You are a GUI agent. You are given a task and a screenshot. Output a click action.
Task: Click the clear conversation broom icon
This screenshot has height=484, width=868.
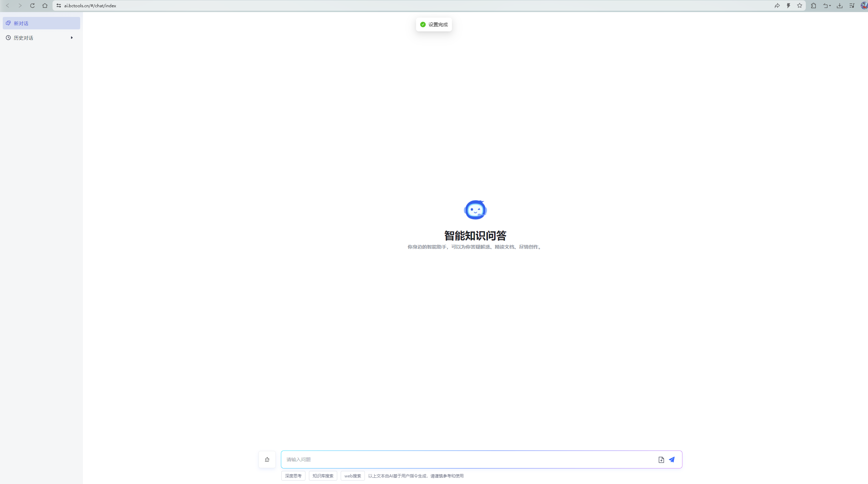coord(267,459)
